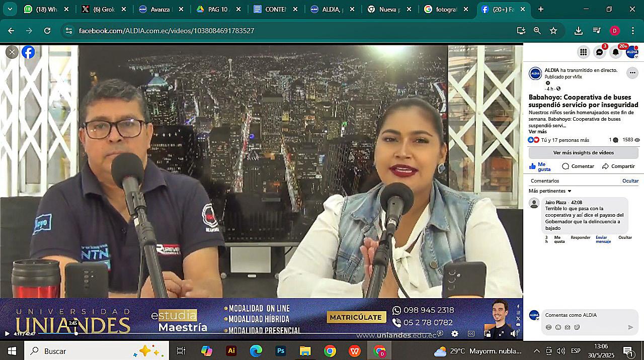This screenshot has width=644, height=360.
Task: Launch Illustrator from taskbar
Action: tap(231, 351)
